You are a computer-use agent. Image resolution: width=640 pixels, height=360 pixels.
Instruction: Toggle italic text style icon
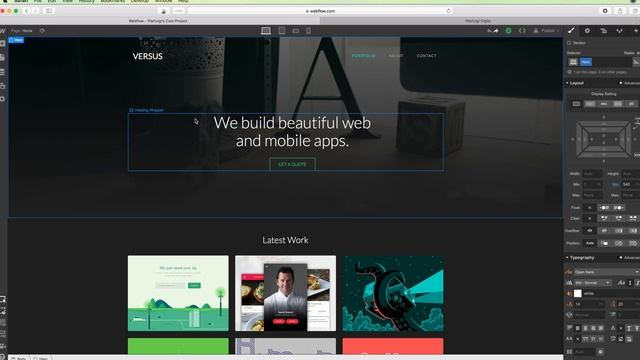click(x=637, y=282)
